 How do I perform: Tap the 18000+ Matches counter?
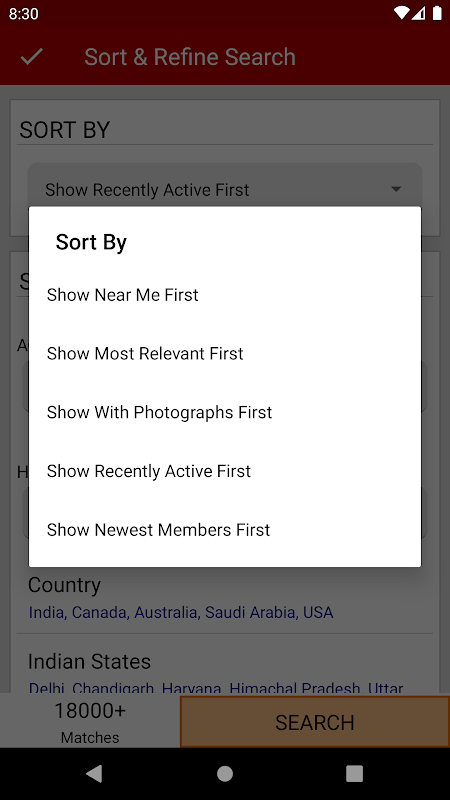90,722
